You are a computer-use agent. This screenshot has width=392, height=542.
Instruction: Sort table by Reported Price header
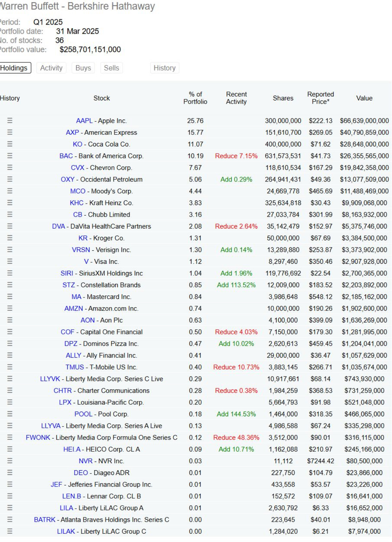[321, 98]
